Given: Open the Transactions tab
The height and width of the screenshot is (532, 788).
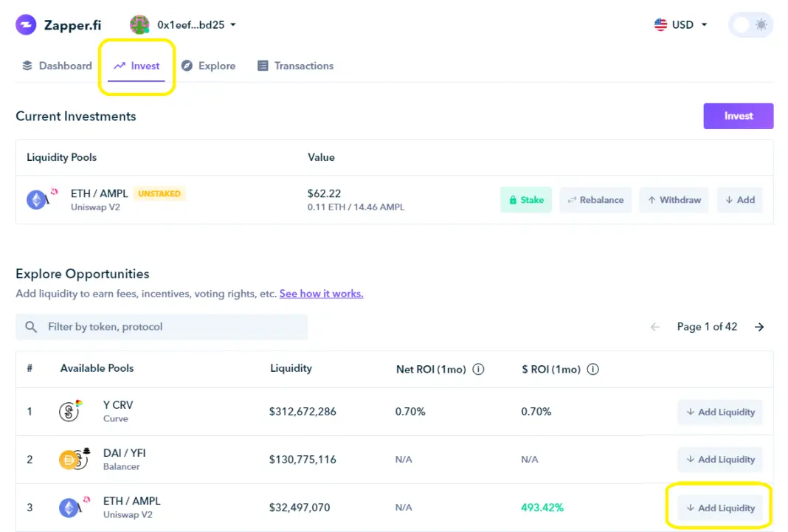Looking at the screenshot, I should tap(295, 66).
